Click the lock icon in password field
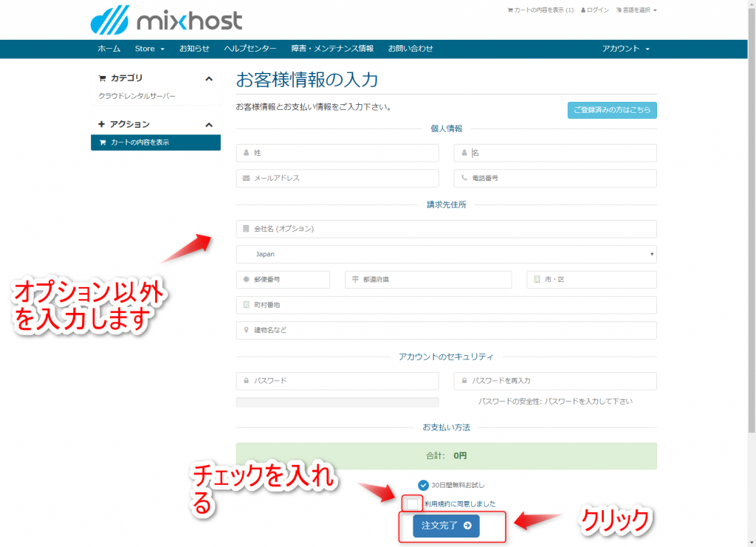The width and height of the screenshot is (756, 547). tap(246, 381)
